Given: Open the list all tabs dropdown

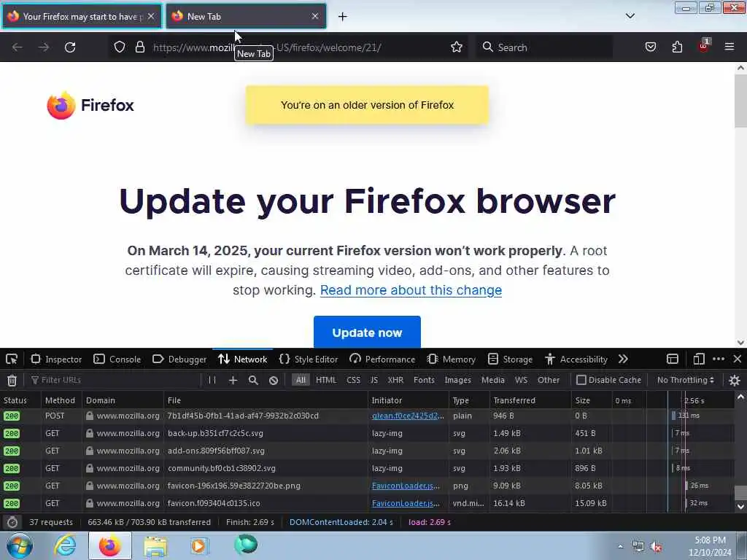Looking at the screenshot, I should click(x=630, y=16).
